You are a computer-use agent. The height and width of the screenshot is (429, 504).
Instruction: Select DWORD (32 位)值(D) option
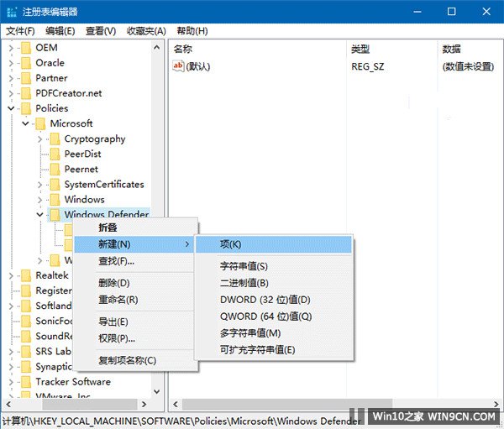click(265, 300)
